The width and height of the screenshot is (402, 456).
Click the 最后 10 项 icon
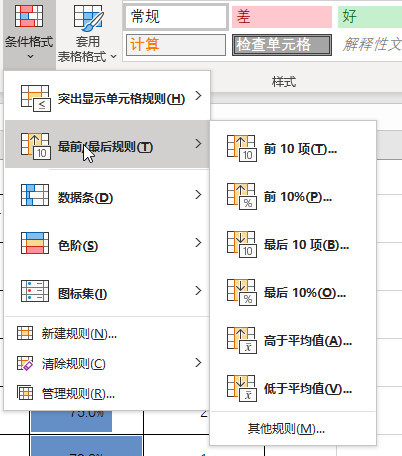point(242,245)
